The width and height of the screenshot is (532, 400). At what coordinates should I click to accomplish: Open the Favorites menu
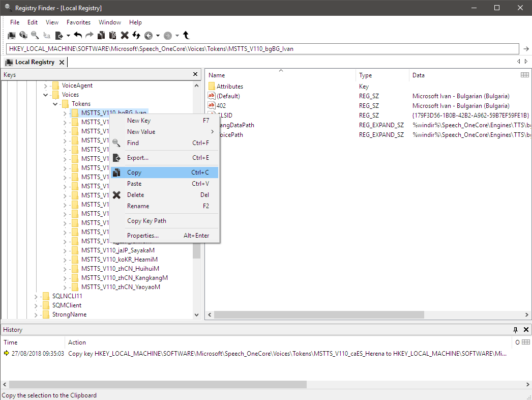[78, 22]
